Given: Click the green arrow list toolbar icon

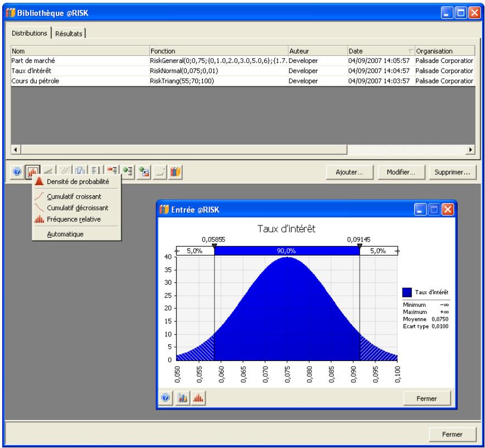Looking at the screenshot, I should coord(128,172).
